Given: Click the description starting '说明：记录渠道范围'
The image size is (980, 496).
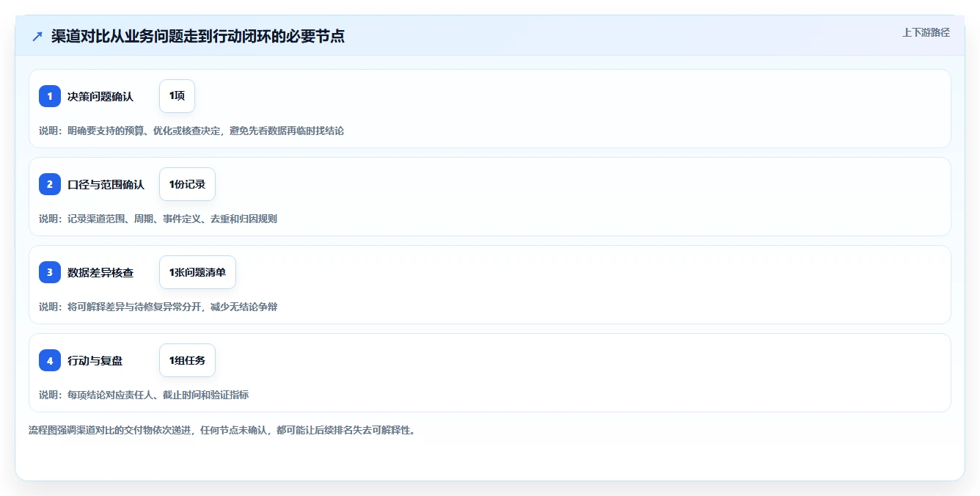Looking at the screenshot, I should point(158,219).
